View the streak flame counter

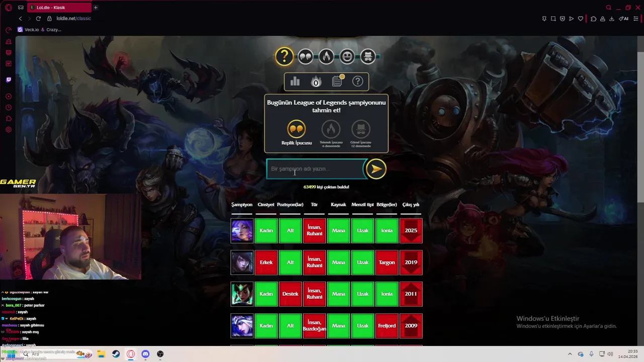316,81
